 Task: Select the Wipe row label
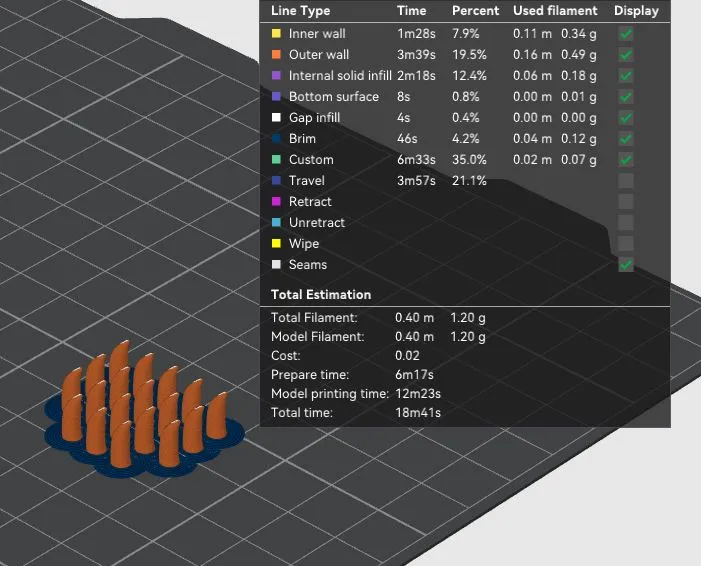pyautogui.click(x=304, y=244)
